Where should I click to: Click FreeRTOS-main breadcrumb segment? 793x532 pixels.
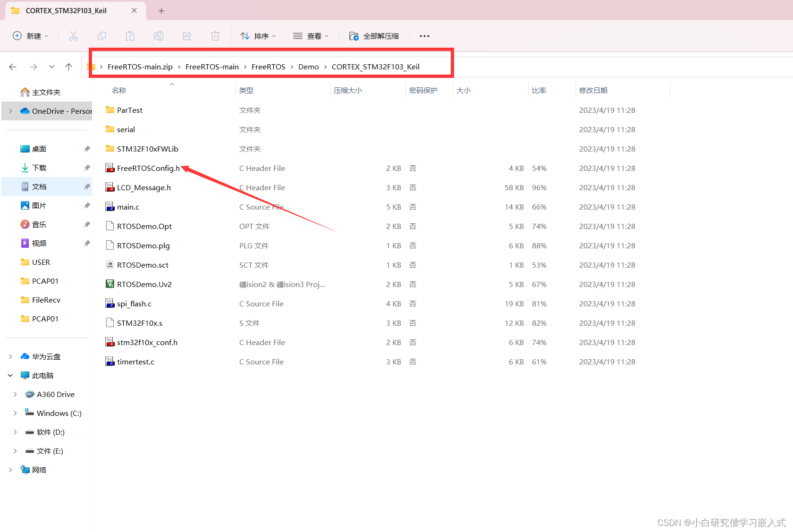pyautogui.click(x=212, y=67)
